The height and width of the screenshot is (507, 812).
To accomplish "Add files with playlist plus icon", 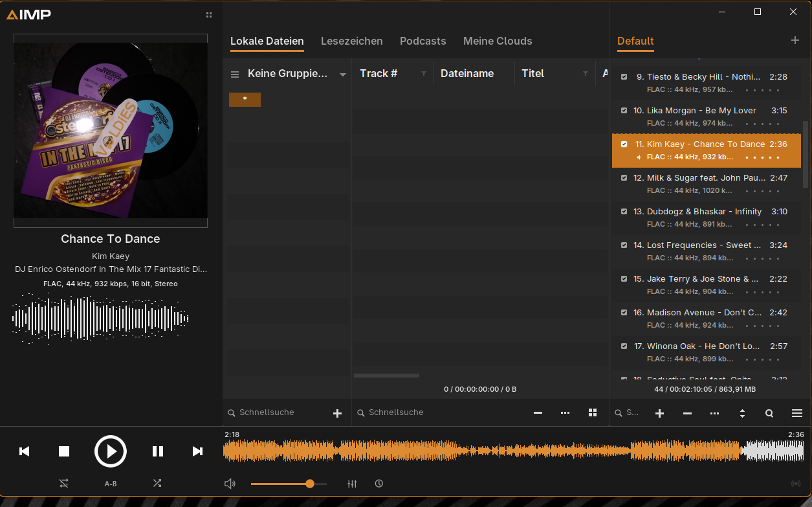I will coord(659,413).
